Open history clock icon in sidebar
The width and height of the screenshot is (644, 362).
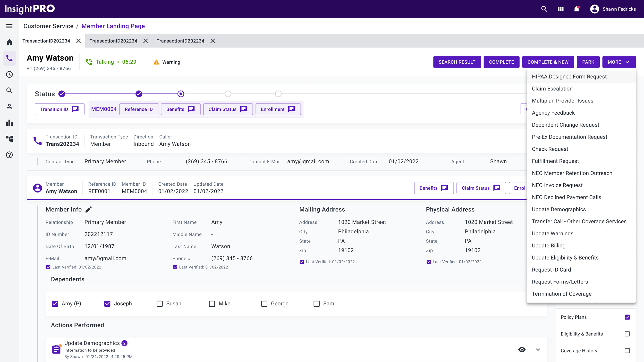(x=9, y=74)
